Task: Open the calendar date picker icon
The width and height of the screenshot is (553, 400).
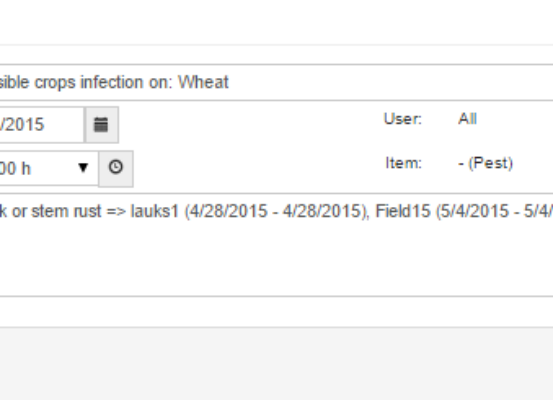Action: click(x=102, y=125)
